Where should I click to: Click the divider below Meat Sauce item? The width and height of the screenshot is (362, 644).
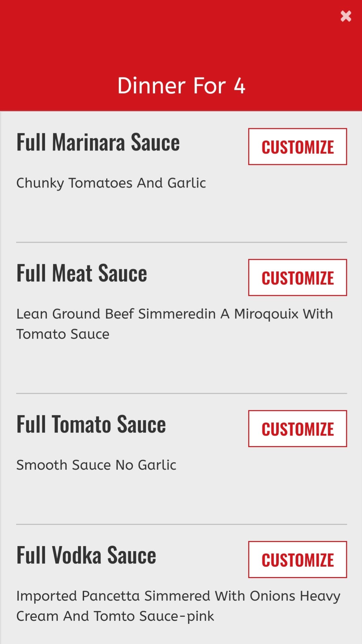point(181,393)
